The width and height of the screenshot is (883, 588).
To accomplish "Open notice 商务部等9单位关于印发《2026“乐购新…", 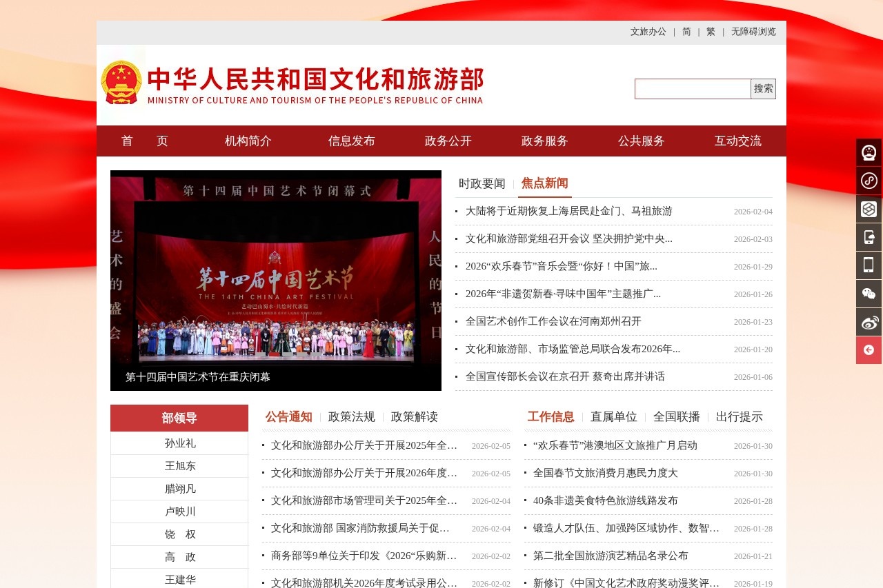I will [x=364, y=556].
